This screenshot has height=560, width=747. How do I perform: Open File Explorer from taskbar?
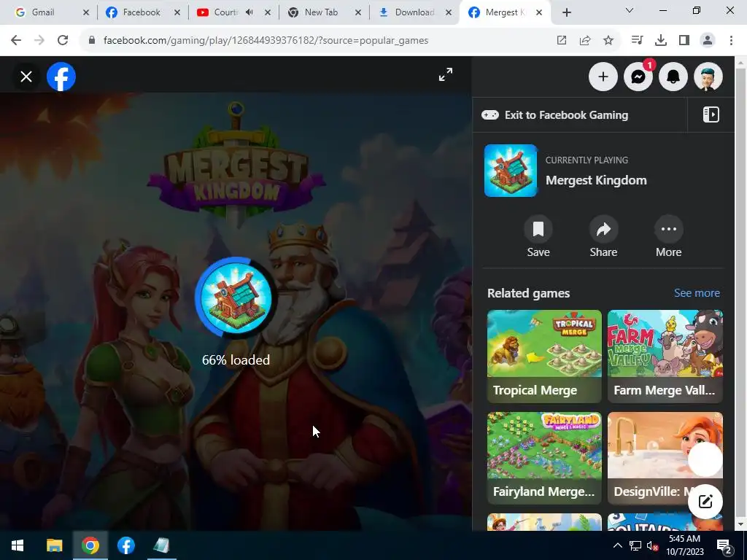[54, 545]
